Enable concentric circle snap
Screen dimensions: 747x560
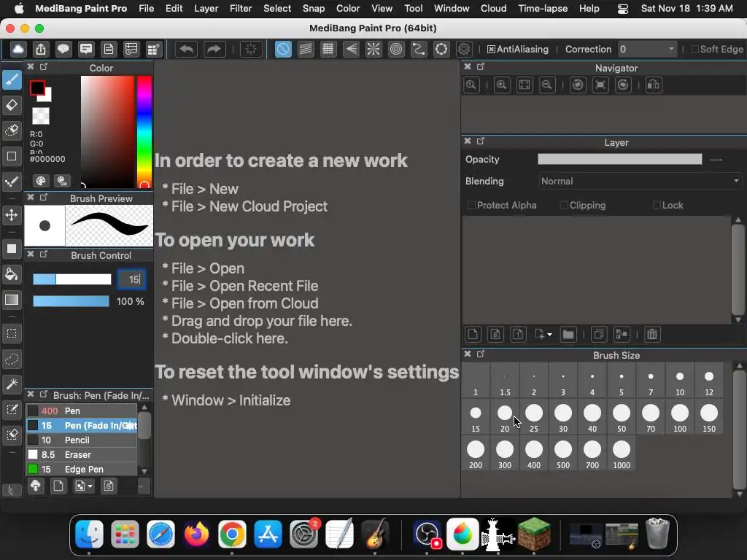click(x=396, y=49)
